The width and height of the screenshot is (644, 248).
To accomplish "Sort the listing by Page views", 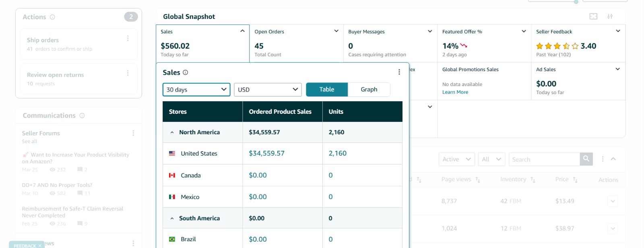I will click(478, 180).
